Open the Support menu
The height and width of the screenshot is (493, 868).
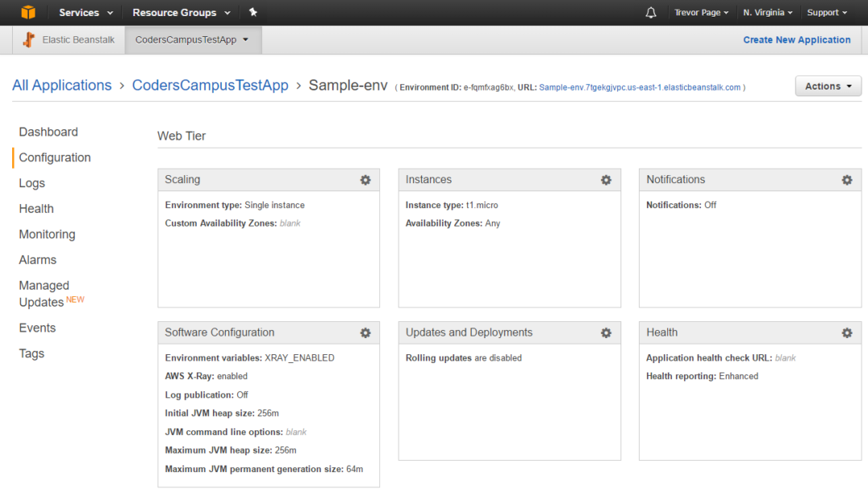[826, 12]
